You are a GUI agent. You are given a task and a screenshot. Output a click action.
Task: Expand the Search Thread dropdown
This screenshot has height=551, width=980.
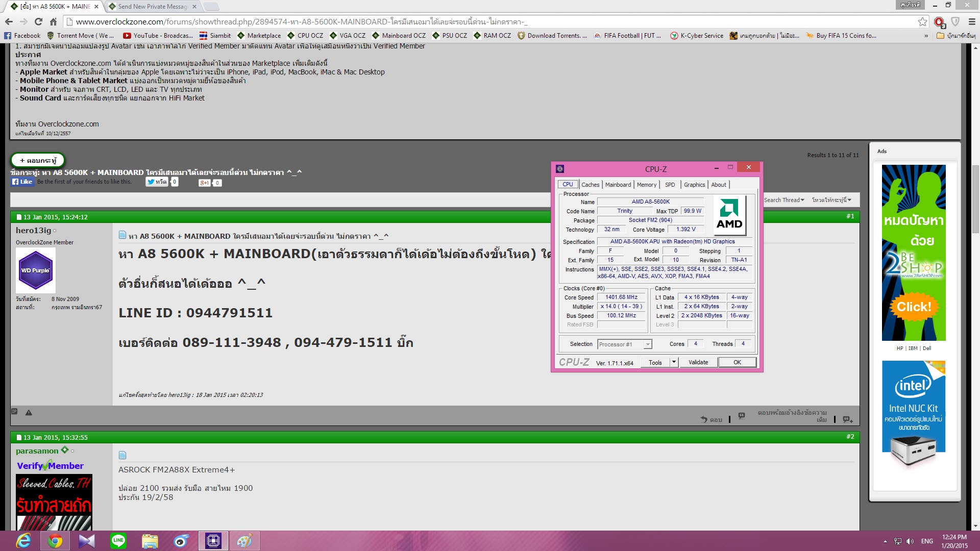click(x=783, y=200)
